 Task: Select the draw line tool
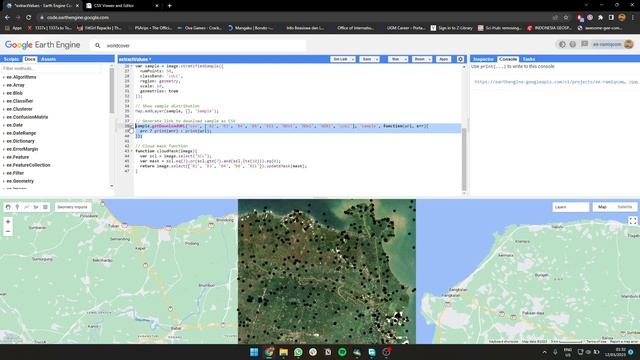click(27, 207)
